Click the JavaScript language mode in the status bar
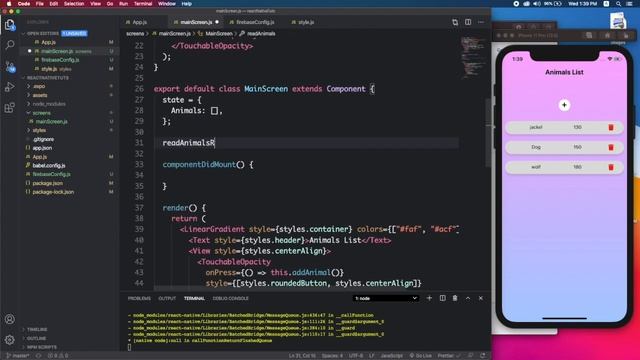640x360 pixels. click(x=391, y=356)
